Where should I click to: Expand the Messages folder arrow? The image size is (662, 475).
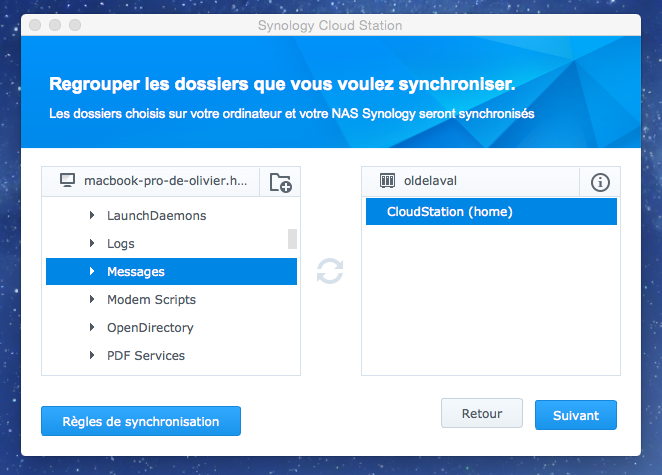click(92, 271)
